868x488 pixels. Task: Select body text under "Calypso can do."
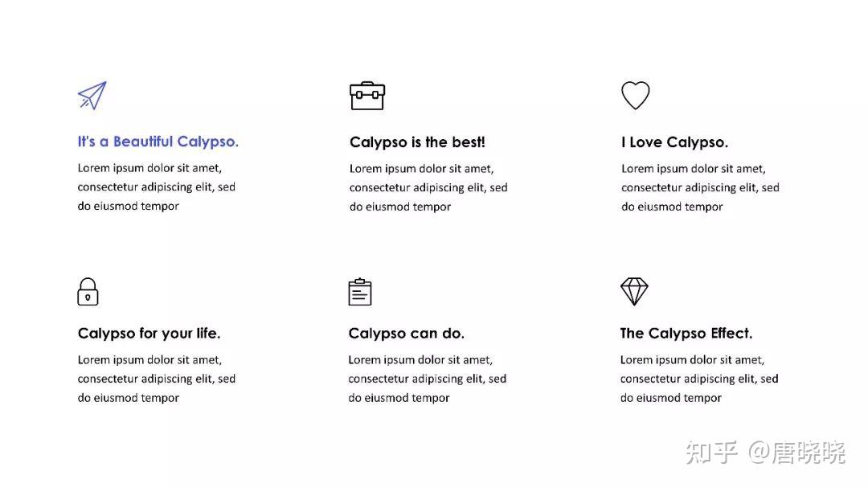click(x=428, y=379)
